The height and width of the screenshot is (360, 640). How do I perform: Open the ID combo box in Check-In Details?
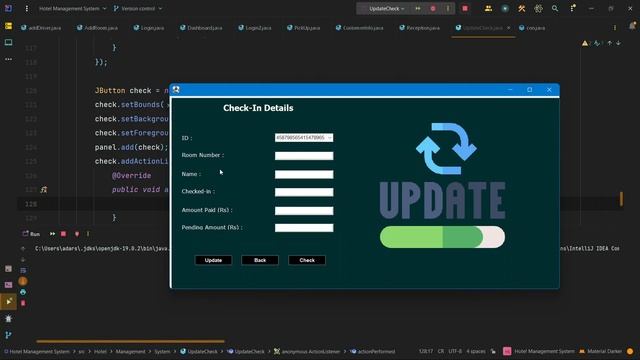coord(304,138)
